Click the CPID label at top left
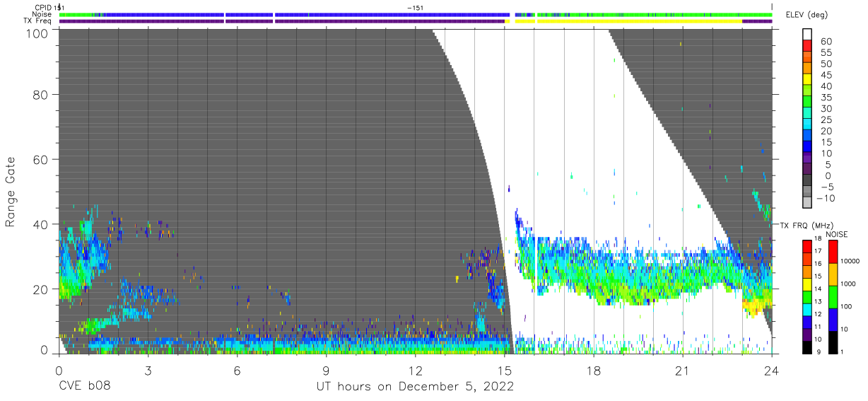 pyautogui.click(x=44, y=8)
